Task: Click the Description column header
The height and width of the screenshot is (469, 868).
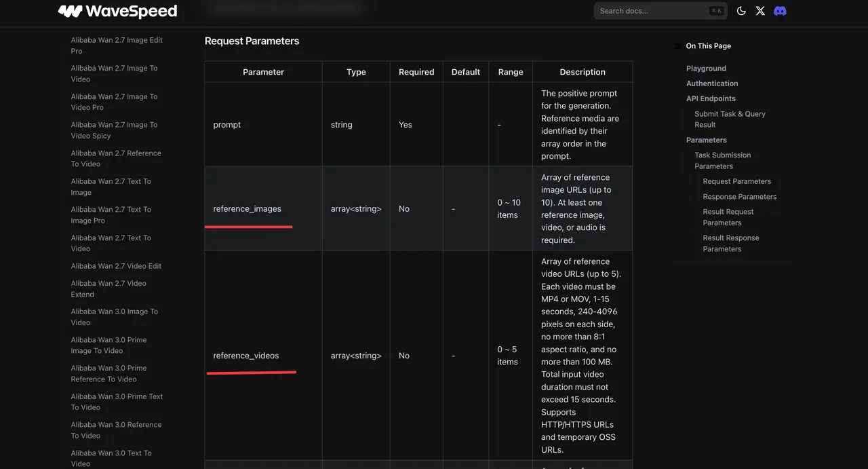Action: [x=583, y=72]
